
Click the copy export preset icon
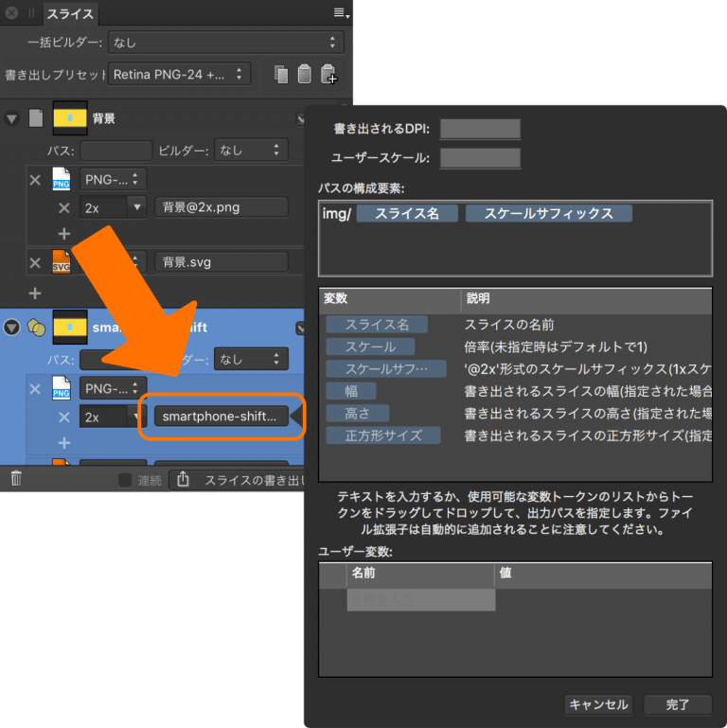coord(281,74)
